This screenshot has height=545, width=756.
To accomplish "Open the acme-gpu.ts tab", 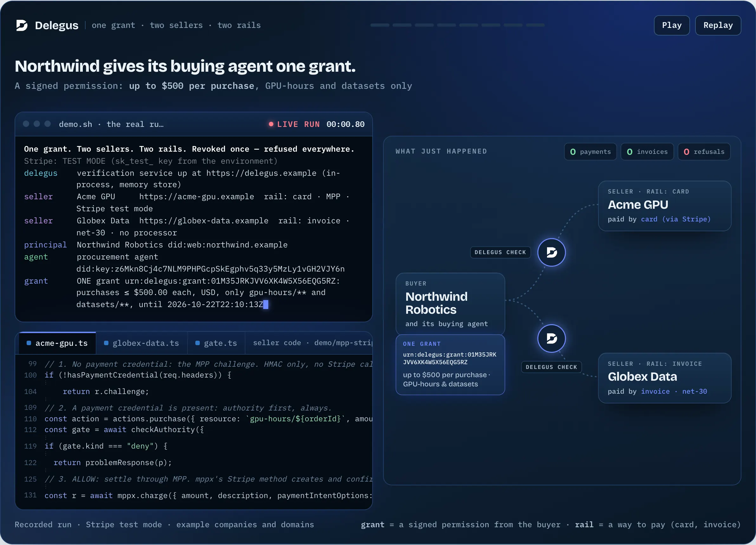I will (x=57, y=343).
